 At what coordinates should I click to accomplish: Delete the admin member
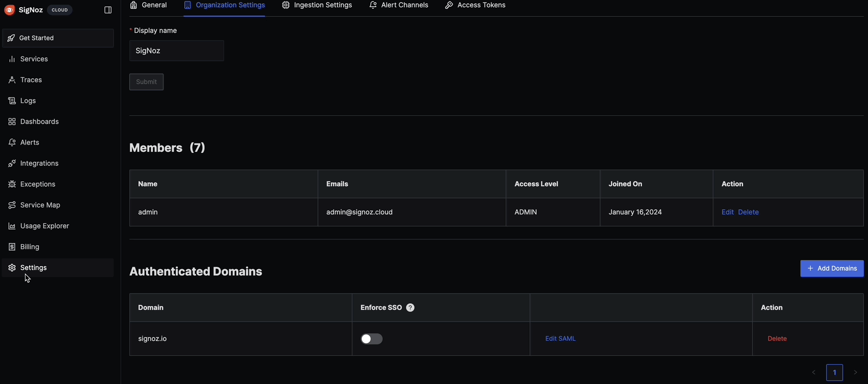click(x=749, y=212)
